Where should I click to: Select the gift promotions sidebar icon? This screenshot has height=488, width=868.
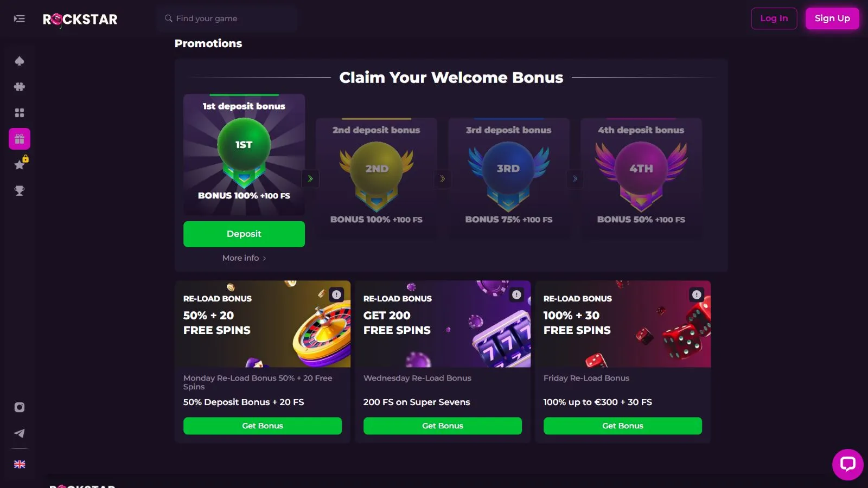[20, 139]
